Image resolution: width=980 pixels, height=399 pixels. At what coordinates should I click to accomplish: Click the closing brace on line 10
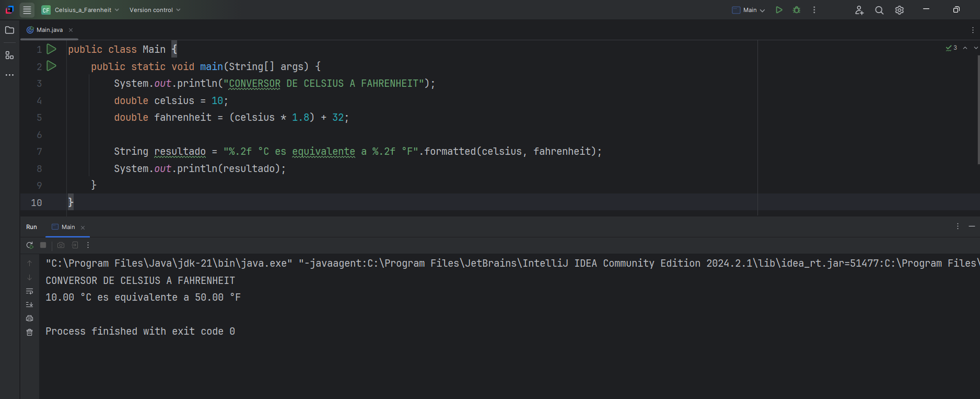coord(71,202)
